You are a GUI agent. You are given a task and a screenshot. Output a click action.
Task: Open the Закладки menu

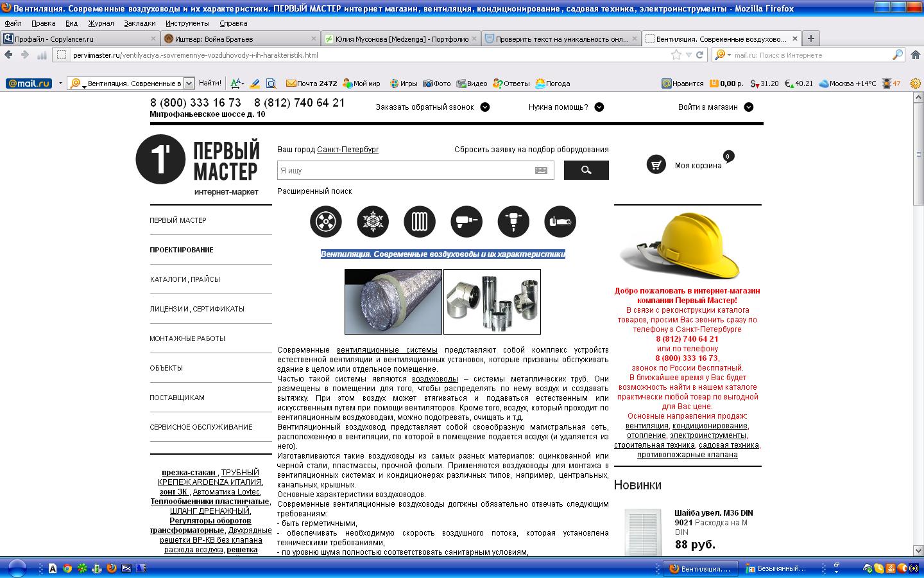(140, 23)
